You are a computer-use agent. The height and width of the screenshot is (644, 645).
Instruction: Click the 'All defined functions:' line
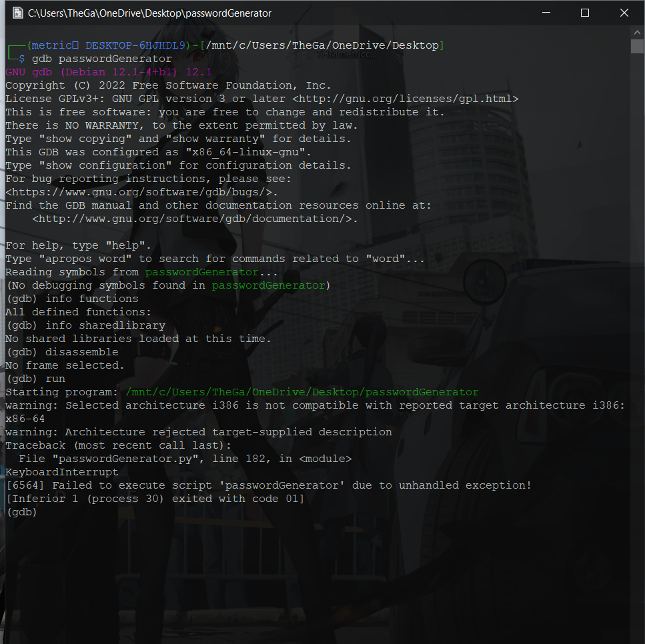[x=78, y=312]
